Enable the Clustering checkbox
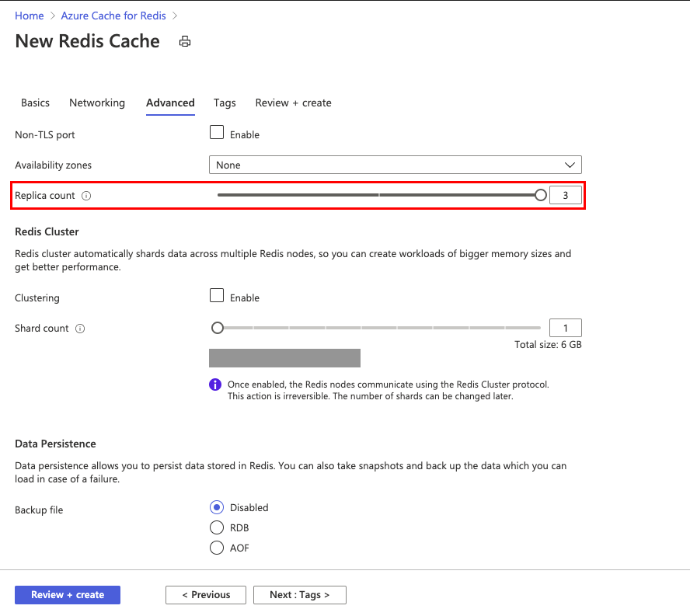690x616 pixels. 217,295
